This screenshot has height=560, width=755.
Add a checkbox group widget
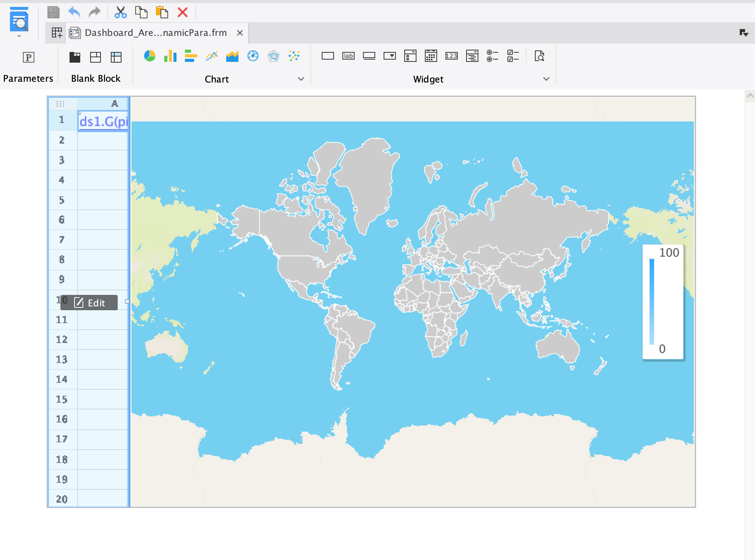(x=514, y=56)
